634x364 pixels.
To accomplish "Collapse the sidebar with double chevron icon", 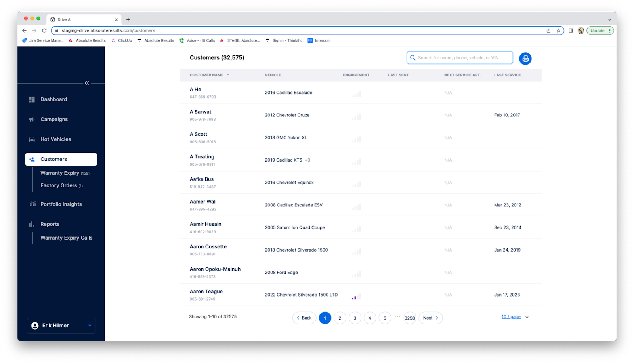I will pyautogui.click(x=87, y=83).
